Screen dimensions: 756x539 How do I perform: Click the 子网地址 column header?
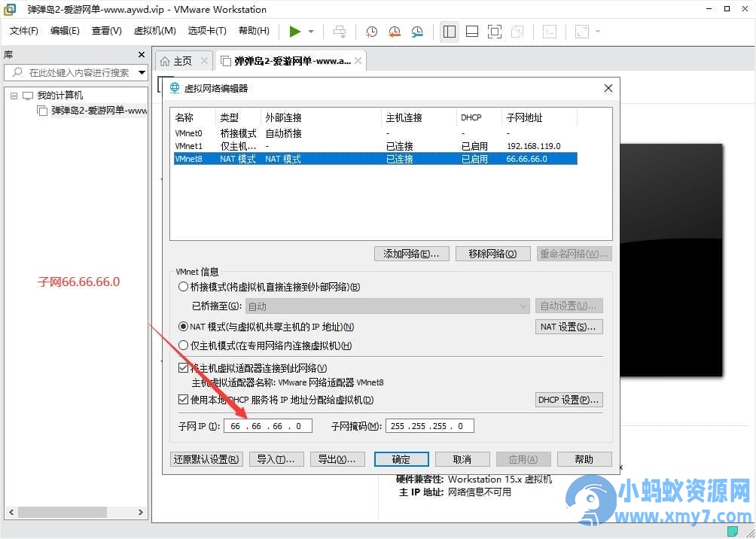(x=539, y=117)
